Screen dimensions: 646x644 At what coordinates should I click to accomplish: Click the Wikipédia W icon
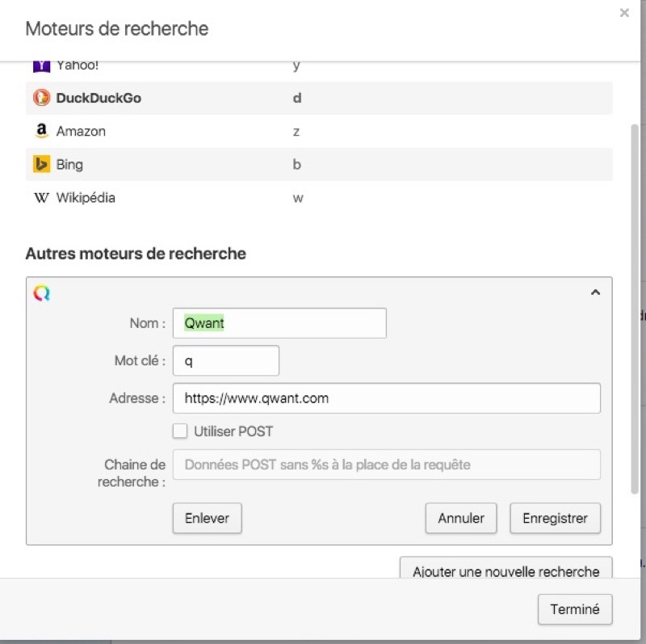41,198
